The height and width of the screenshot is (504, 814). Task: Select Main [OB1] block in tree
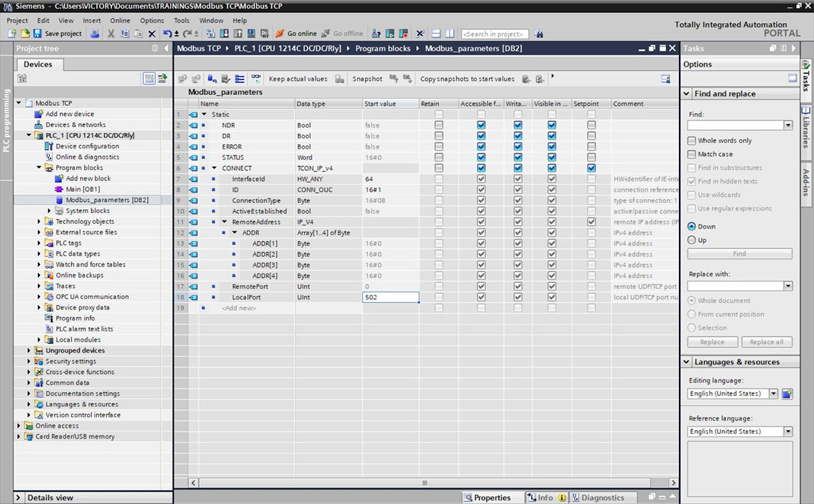(x=83, y=189)
